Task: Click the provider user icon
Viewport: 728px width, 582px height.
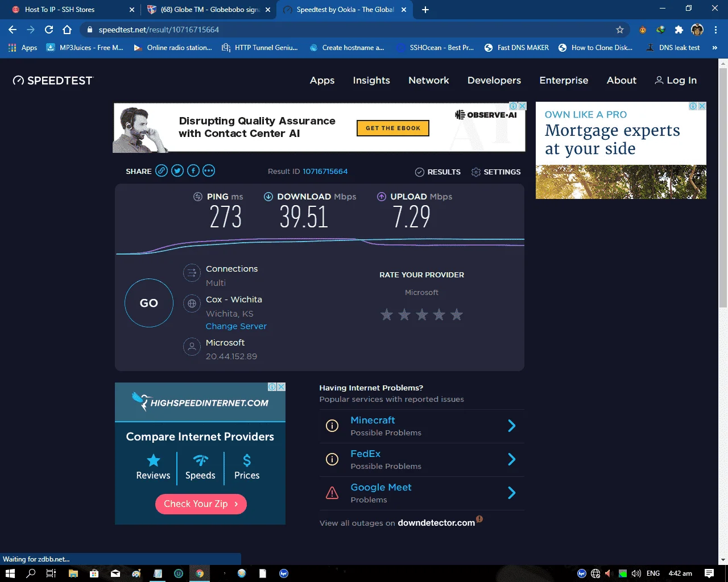Action: click(x=192, y=346)
